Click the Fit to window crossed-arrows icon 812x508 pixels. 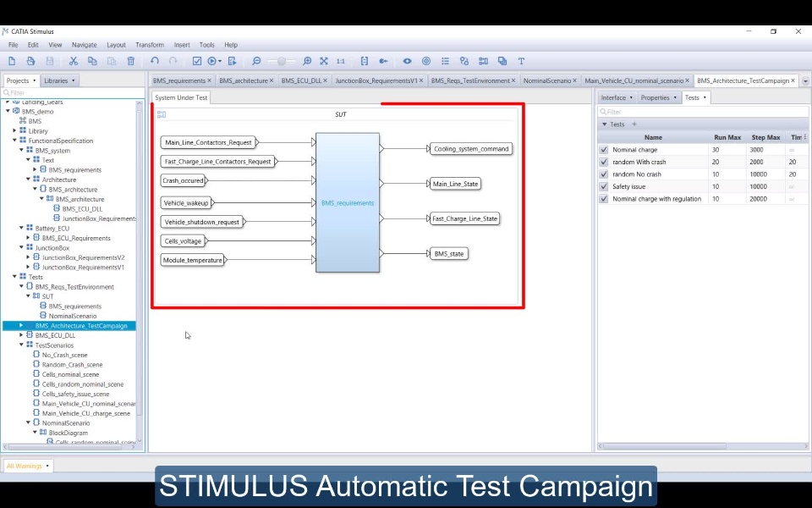pos(324,61)
